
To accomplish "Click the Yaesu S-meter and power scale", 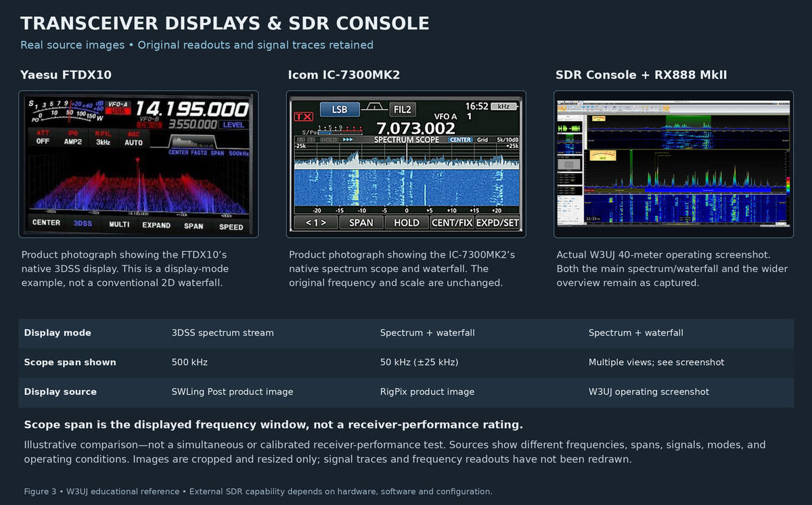I will coord(66,111).
